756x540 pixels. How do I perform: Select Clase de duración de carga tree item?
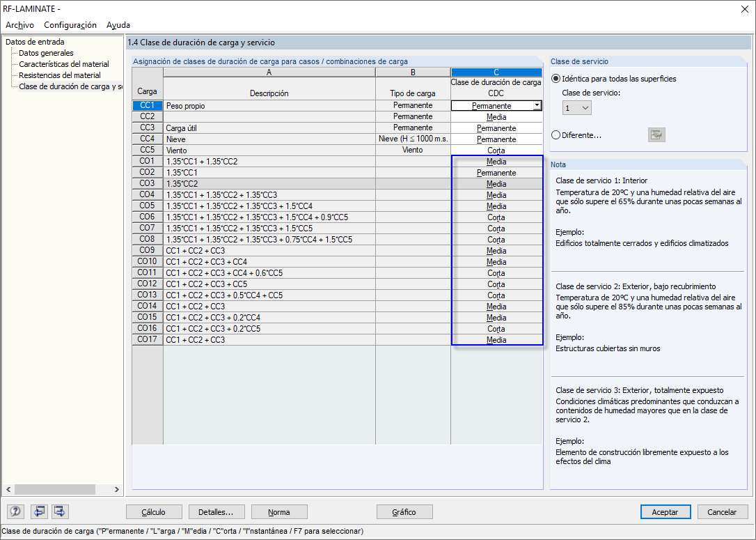point(70,86)
